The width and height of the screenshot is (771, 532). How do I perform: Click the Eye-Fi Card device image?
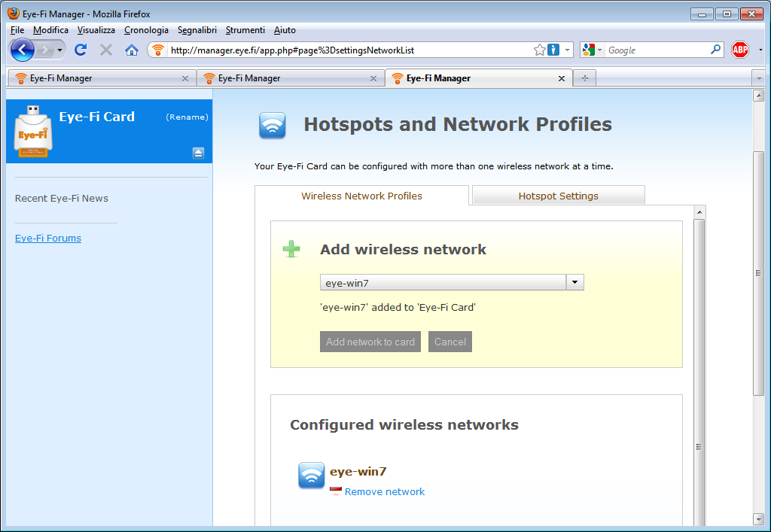(33, 131)
